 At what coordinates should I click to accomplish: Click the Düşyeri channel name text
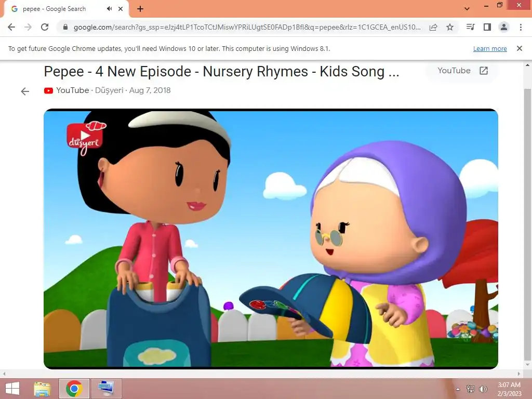click(109, 90)
